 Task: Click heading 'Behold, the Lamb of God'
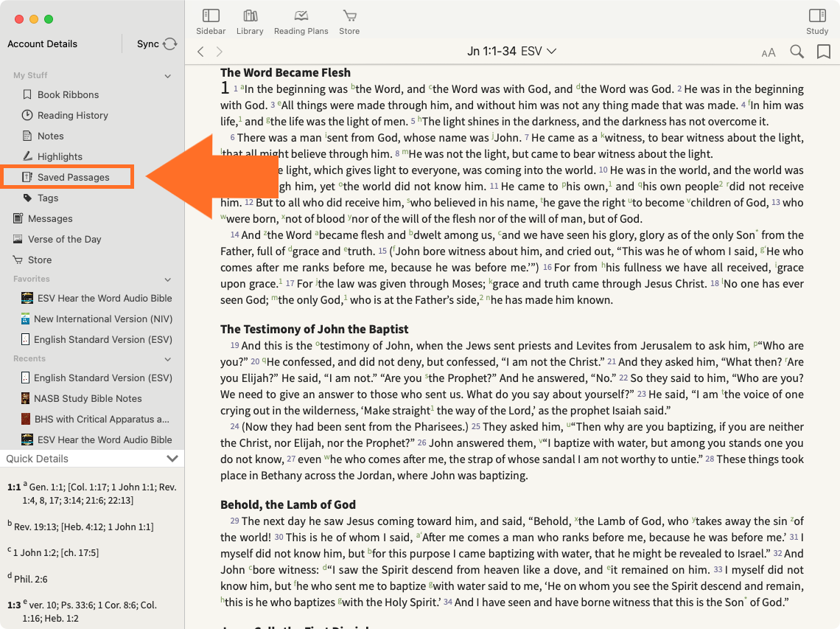[288, 504]
